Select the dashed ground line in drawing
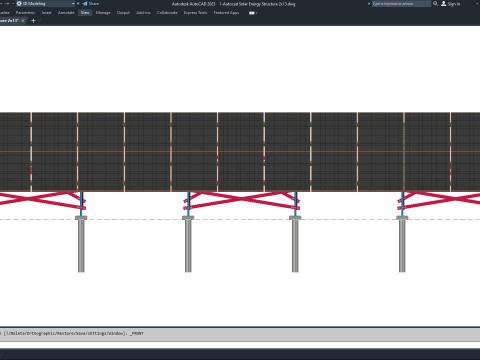This screenshot has width=480, height=360. coord(240,219)
